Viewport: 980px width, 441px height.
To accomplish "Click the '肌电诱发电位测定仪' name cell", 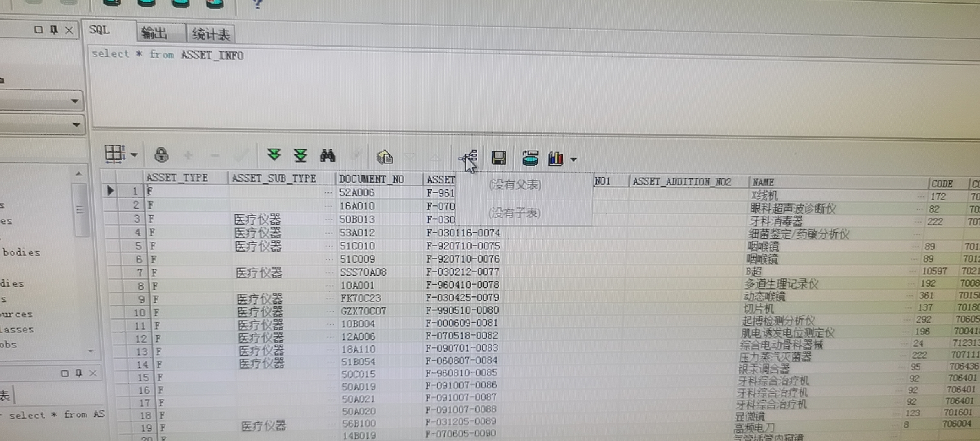I will point(788,333).
